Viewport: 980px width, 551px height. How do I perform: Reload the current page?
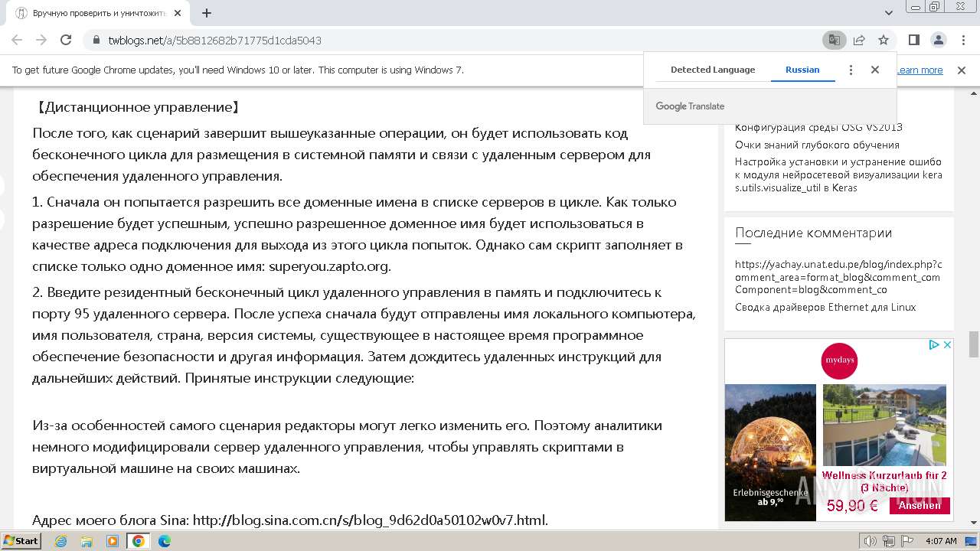[66, 40]
